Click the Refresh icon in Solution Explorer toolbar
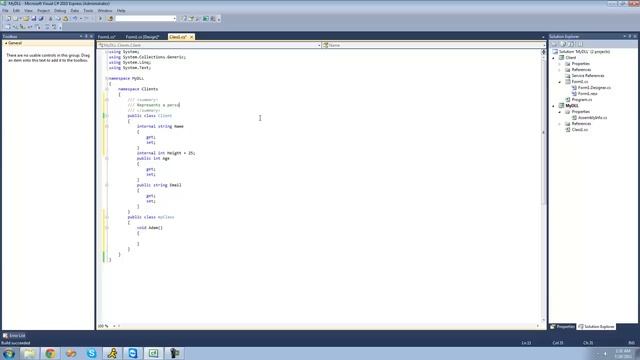 571,44
